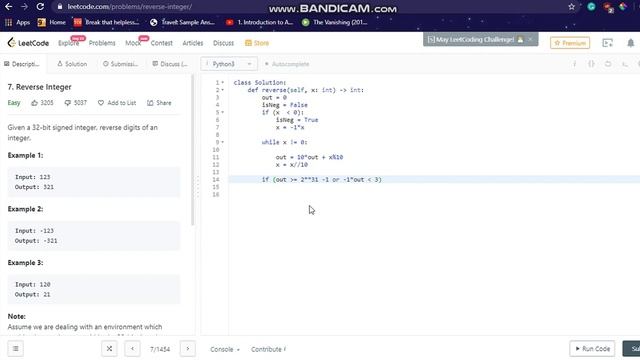This screenshot has width=640, height=360.
Task: Open the comments count 5037
Action: 76,103
